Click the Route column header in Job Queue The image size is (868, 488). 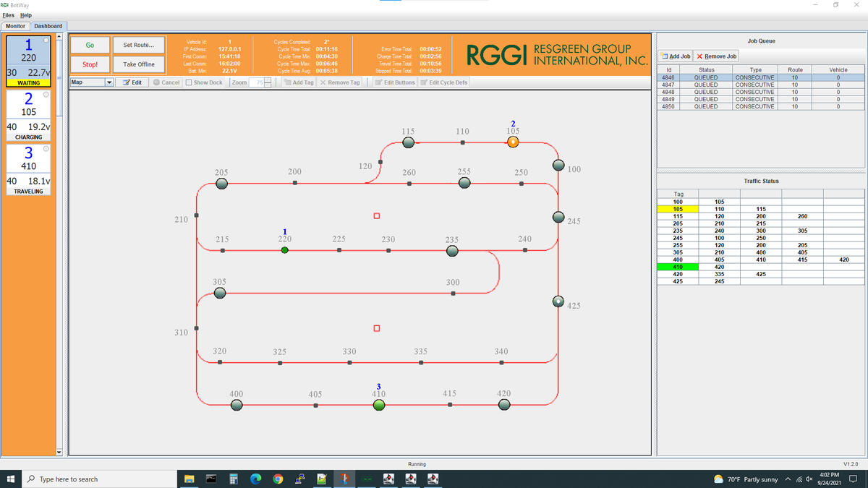[795, 69]
